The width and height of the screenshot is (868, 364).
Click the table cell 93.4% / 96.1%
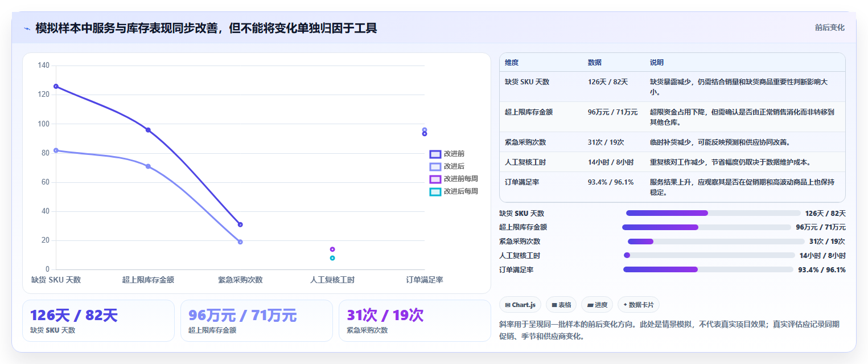[x=611, y=182]
